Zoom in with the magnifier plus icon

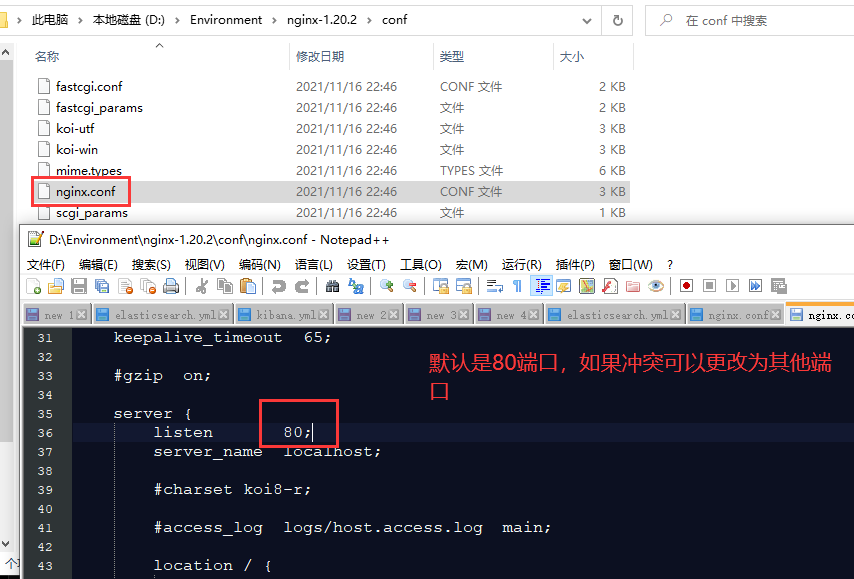click(387, 286)
